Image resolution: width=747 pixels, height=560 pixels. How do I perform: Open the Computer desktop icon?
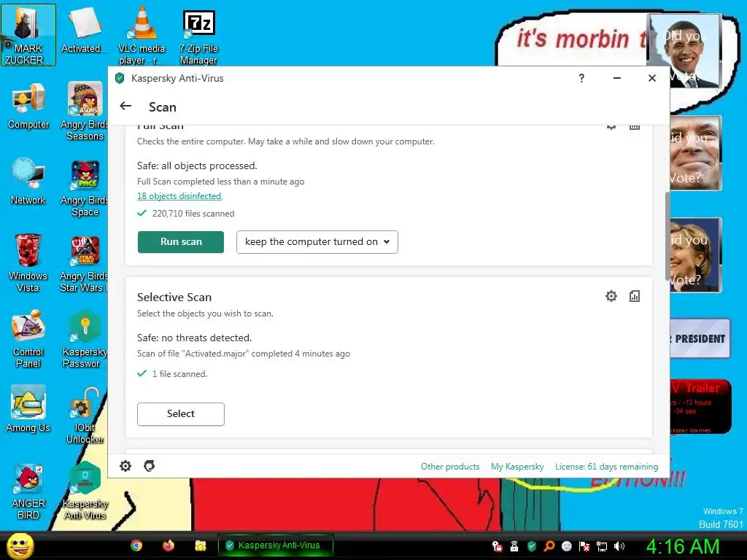(x=28, y=106)
